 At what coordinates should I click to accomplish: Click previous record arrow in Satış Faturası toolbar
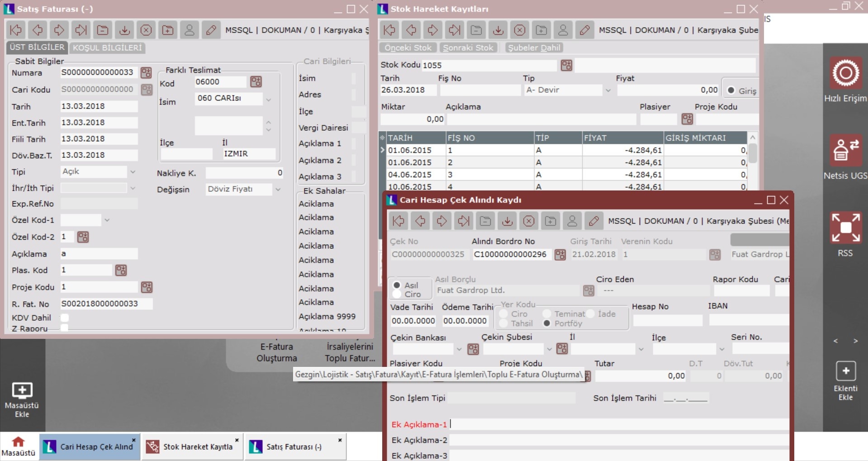point(38,30)
